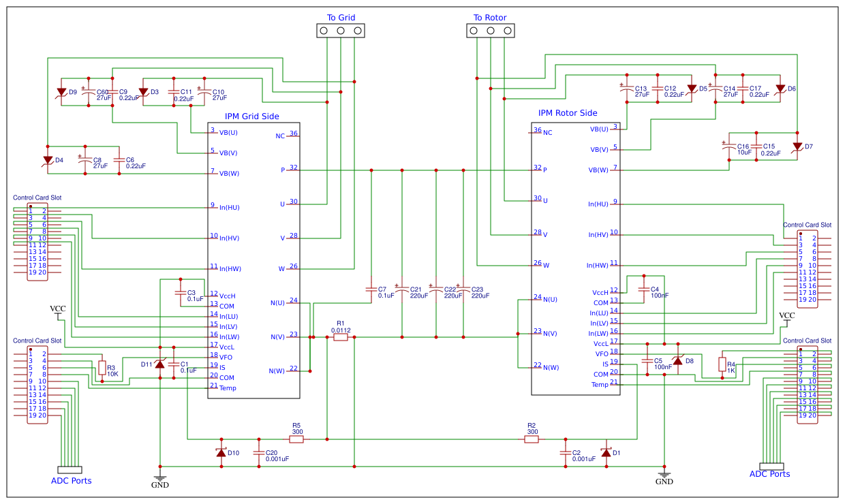Click the left ADC Ports label
Viewport: 845px width, 504px height.
point(73,481)
